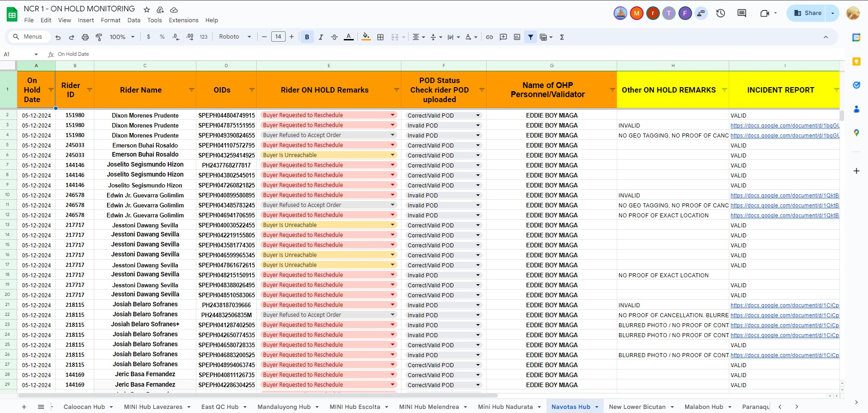Open incident report link in row 3
Image resolution: width=868 pixels, height=413 pixels.
785,126
